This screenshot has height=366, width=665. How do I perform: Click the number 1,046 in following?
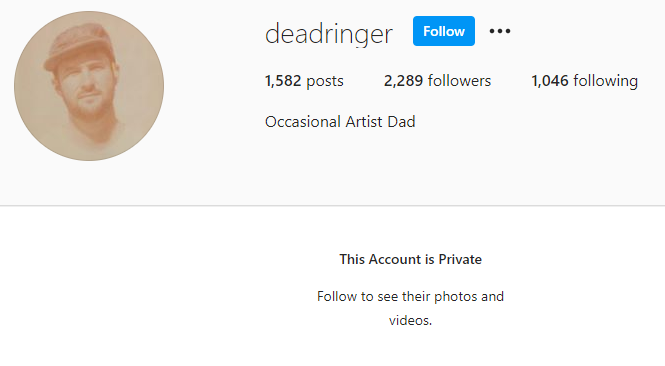click(550, 81)
